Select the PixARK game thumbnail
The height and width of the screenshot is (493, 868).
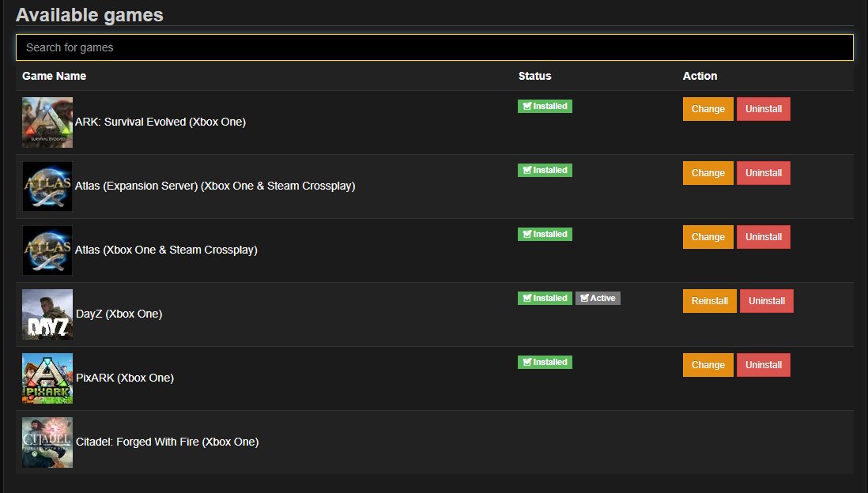pos(47,378)
